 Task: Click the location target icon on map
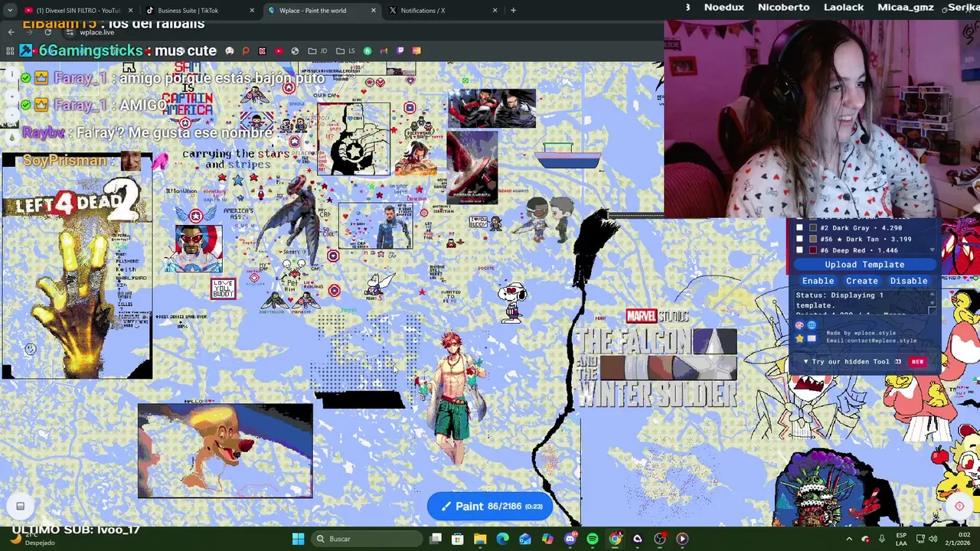pyautogui.click(x=959, y=506)
